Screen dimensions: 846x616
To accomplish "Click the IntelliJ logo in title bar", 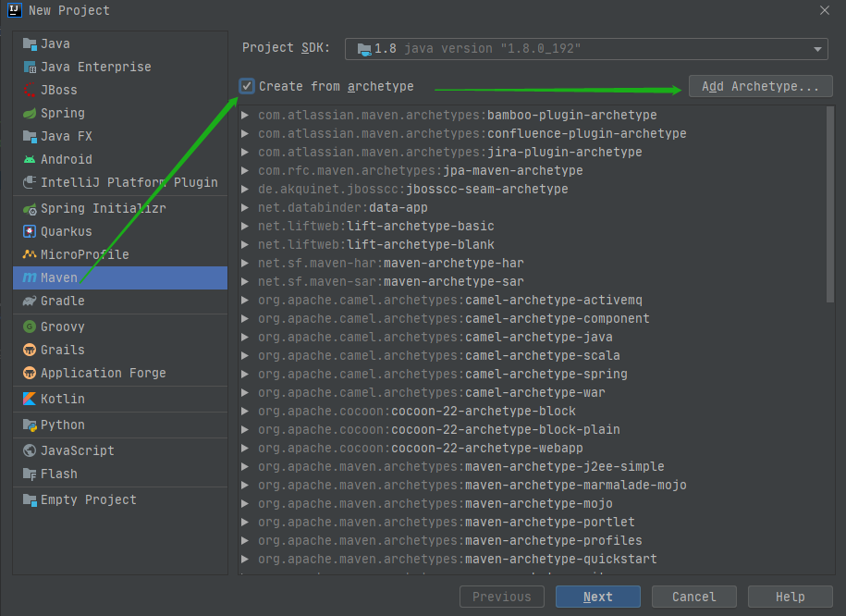I will (x=15, y=10).
